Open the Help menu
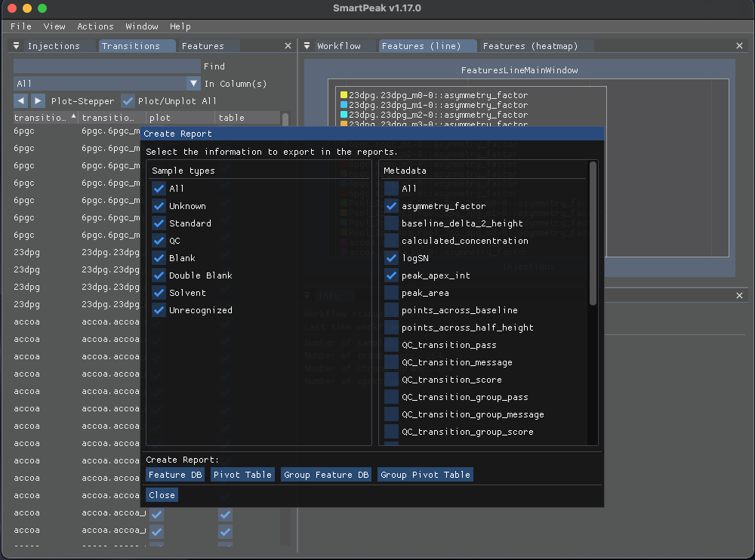 (x=180, y=26)
